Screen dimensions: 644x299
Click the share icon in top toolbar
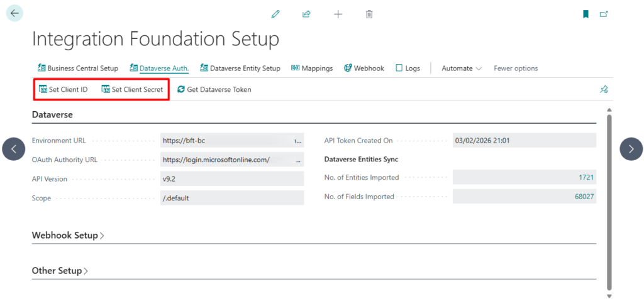coord(306,14)
